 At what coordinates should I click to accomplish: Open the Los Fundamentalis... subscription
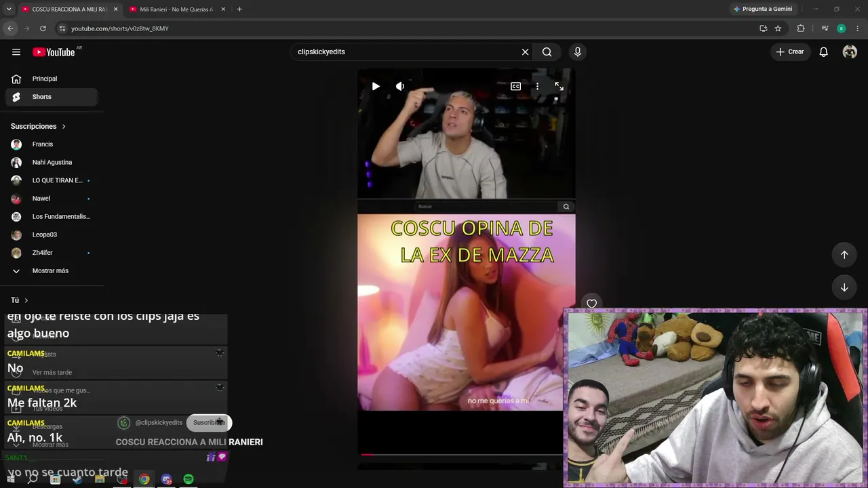52,217
